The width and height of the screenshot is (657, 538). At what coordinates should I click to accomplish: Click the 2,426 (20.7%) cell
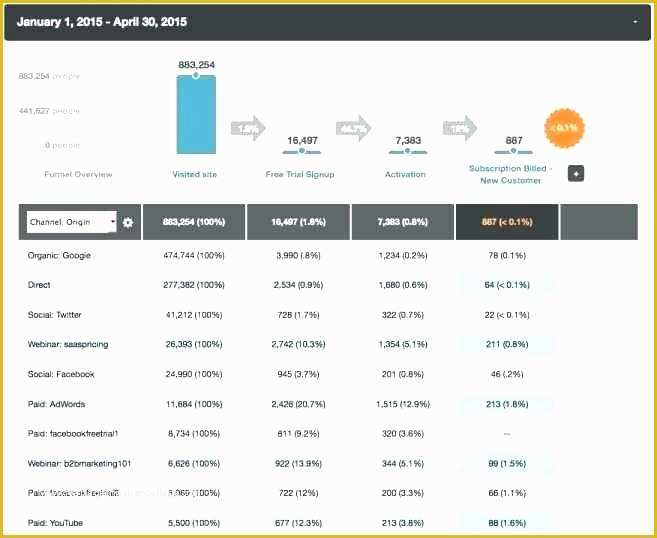298,404
